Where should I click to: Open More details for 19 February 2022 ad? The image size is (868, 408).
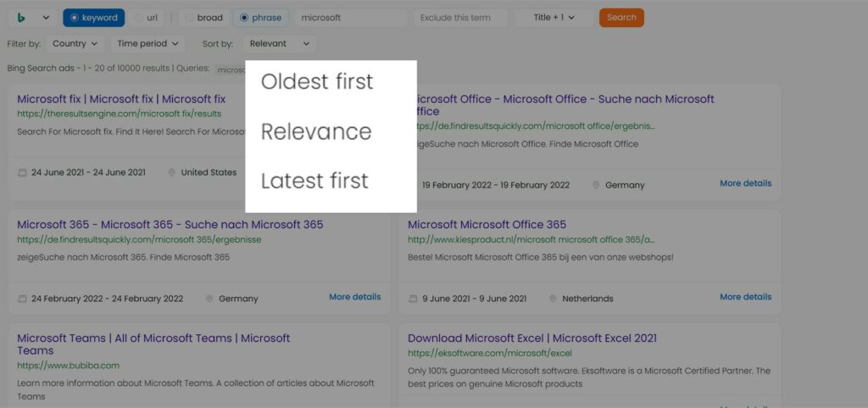[745, 183]
